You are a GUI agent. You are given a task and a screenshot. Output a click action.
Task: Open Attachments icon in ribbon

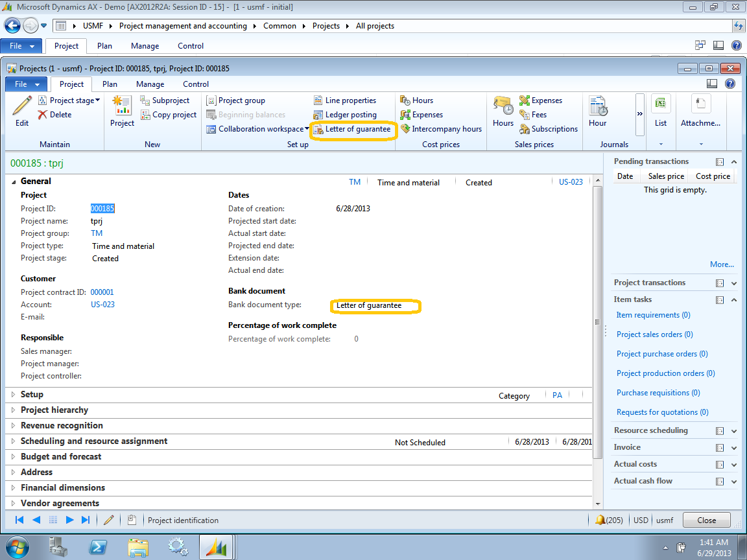click(x=700, y=103)
